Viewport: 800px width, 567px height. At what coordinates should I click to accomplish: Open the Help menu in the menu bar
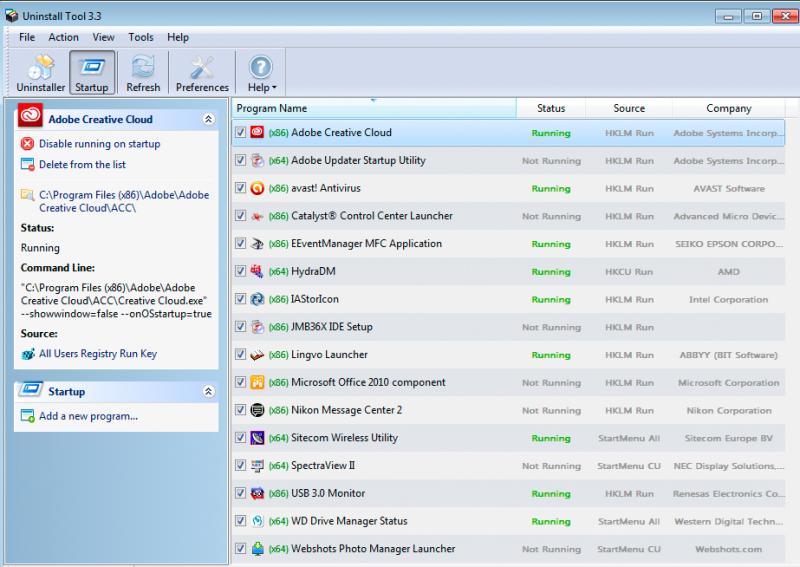178,37
